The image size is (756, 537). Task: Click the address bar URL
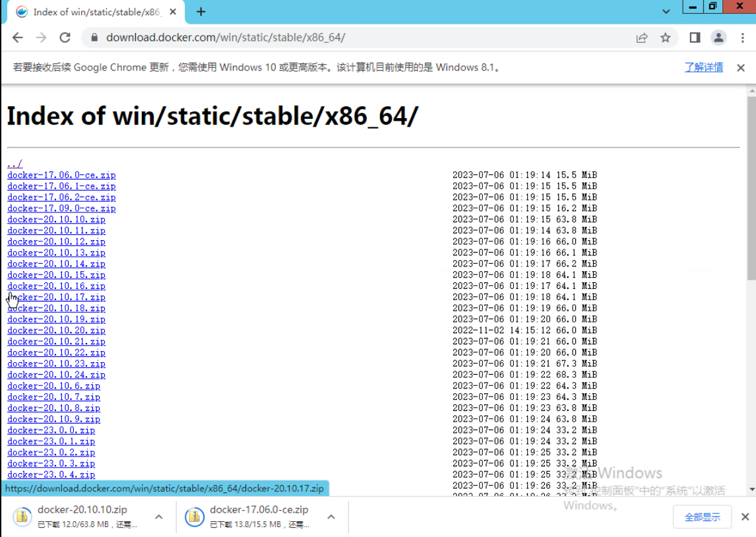click(226, 38)
